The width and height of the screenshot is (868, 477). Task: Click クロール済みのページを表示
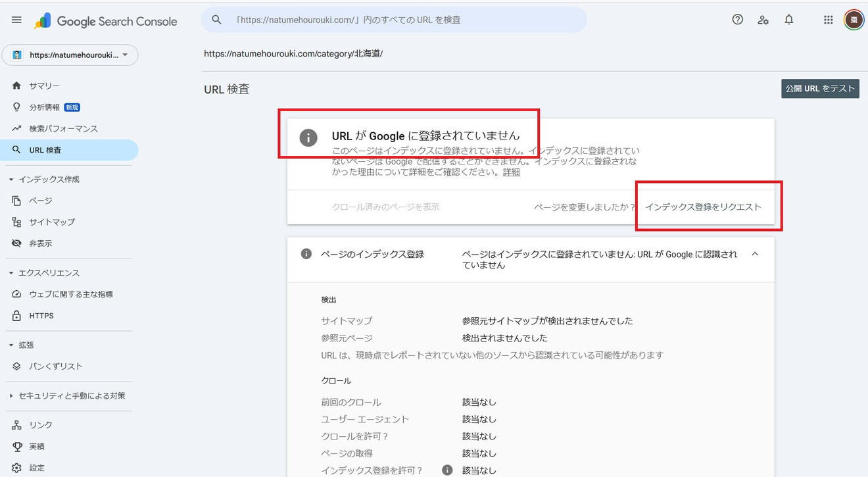click(x=386, y=207)
